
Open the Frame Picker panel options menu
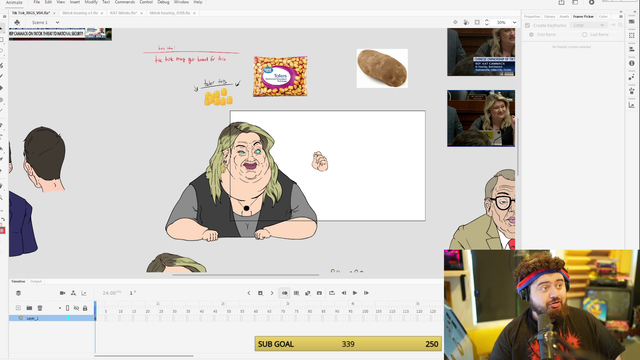coord(621,16)
